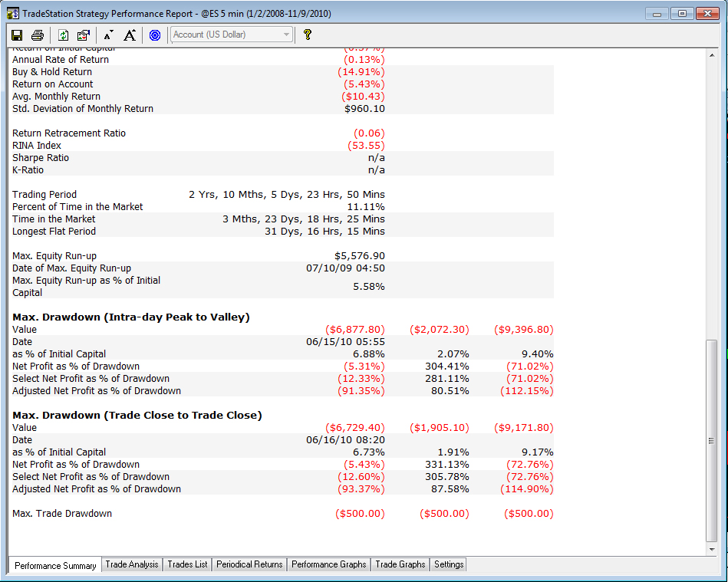Screen dimensions: 728x582
Task: Click the report properties icon
Action: [84, 35]
